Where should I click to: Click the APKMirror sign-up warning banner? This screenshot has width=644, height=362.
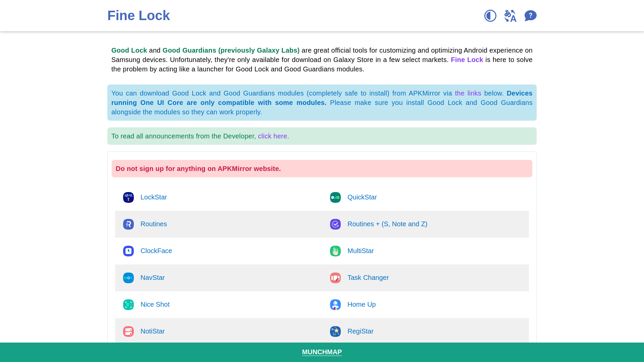click(322, 169)
